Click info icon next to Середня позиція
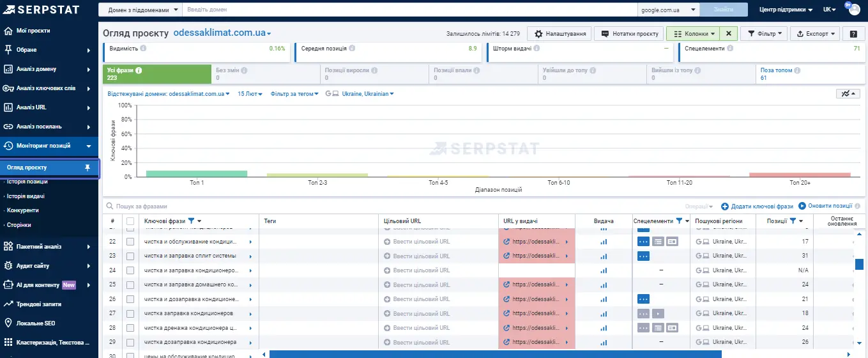Screen dimensions: 868x358 (352, 48)
